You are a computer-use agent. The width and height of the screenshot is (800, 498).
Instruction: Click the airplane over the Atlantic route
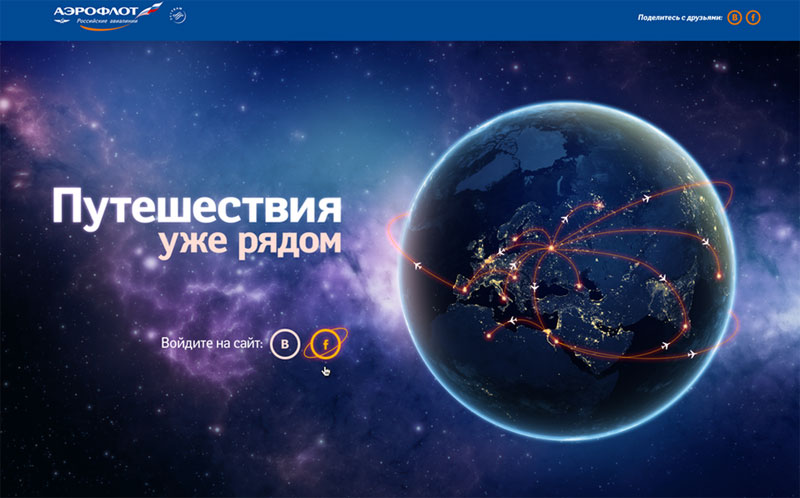pyautogui.click(x=416, y=266)
